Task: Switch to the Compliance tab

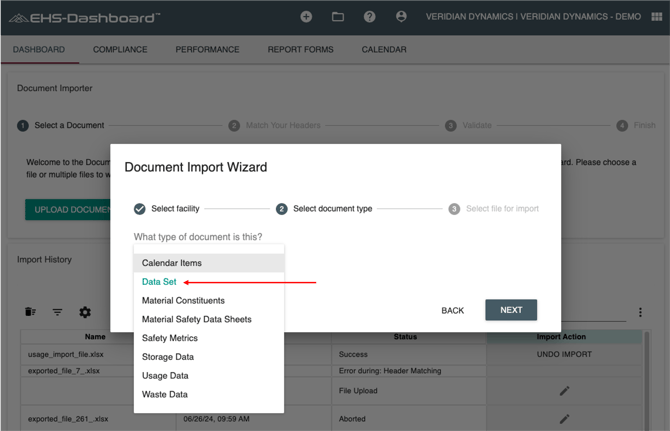Action: [120, 49]
